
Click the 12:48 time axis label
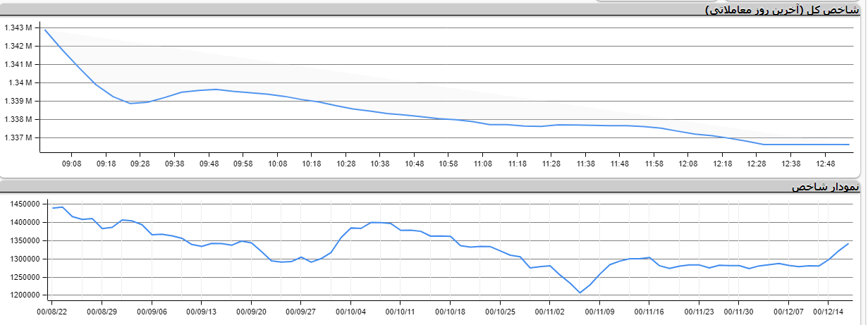(x=825, y=164)
